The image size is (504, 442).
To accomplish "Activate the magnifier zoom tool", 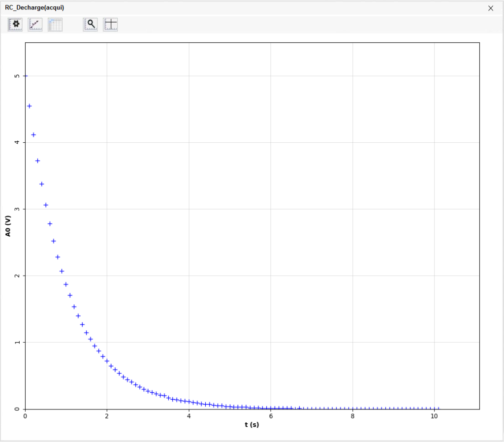I will [x=91, y=25].
